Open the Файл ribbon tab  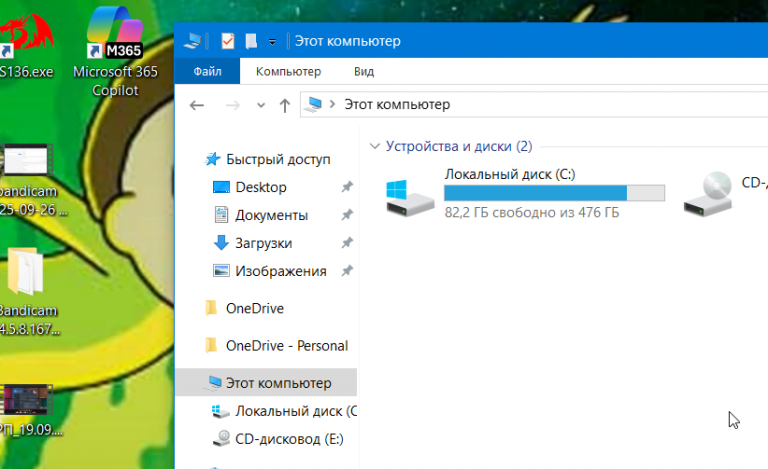coord(207,71)
